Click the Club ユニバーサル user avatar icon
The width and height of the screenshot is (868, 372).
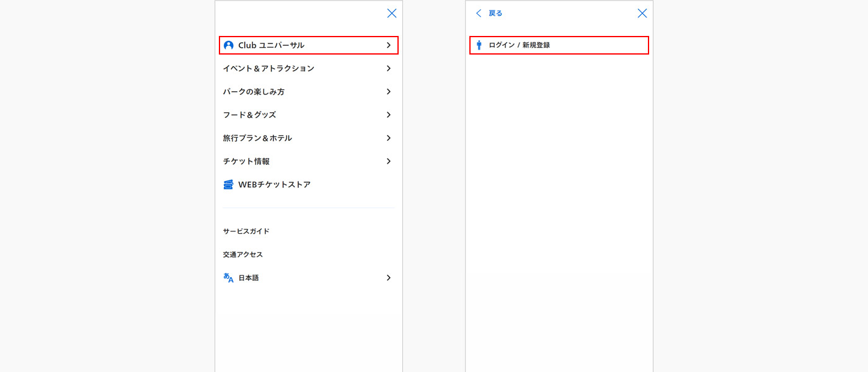tap(228, 45)
